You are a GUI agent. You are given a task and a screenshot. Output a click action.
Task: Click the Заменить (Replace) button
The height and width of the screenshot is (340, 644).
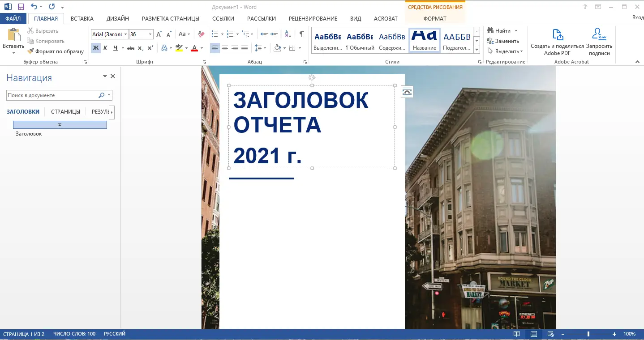(502, 41)
